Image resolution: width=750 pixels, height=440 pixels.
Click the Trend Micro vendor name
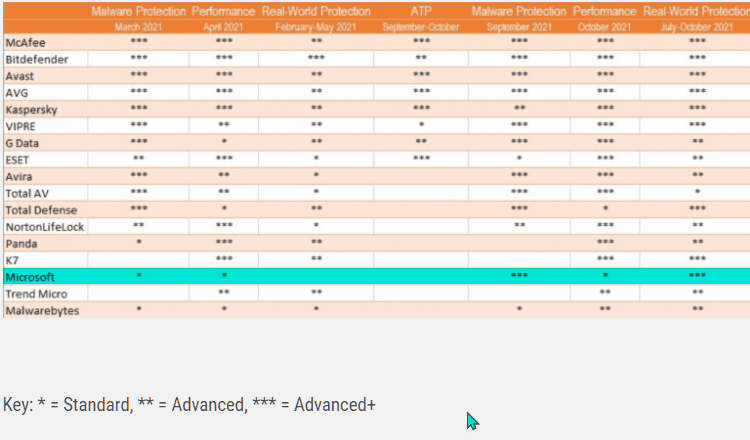tap(36, 294)
